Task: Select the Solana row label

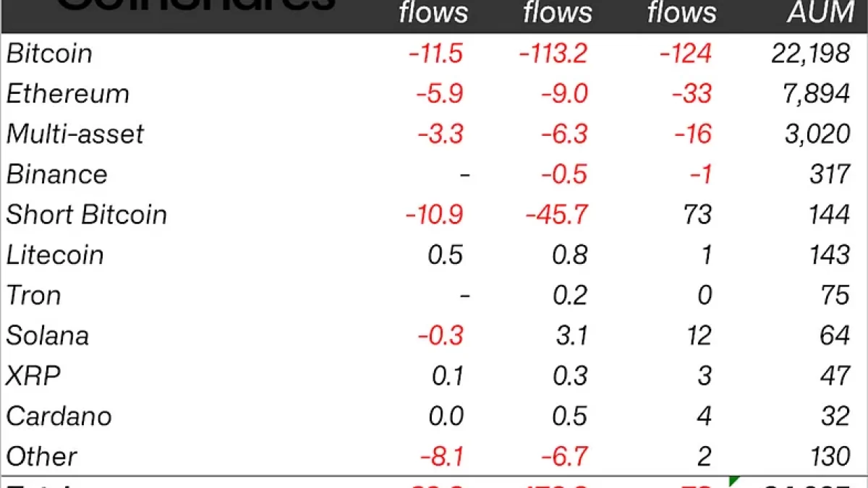Action: coord(47,336)
